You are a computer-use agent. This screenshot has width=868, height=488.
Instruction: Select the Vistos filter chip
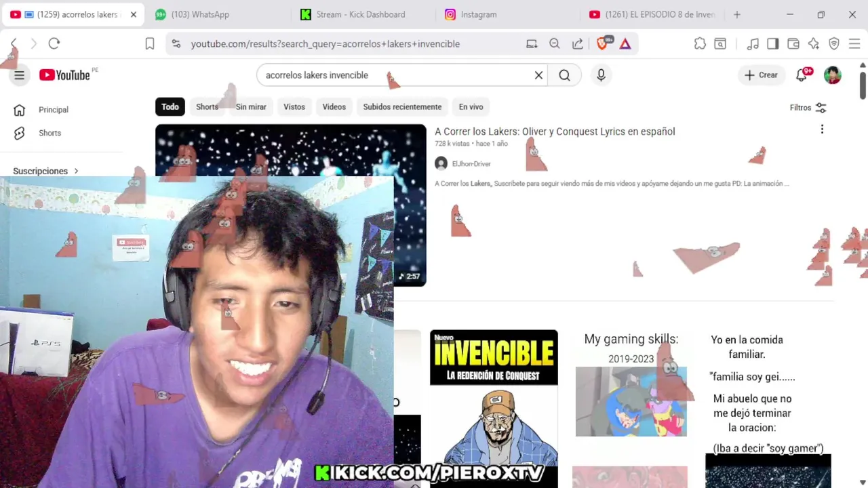point(294,106)
